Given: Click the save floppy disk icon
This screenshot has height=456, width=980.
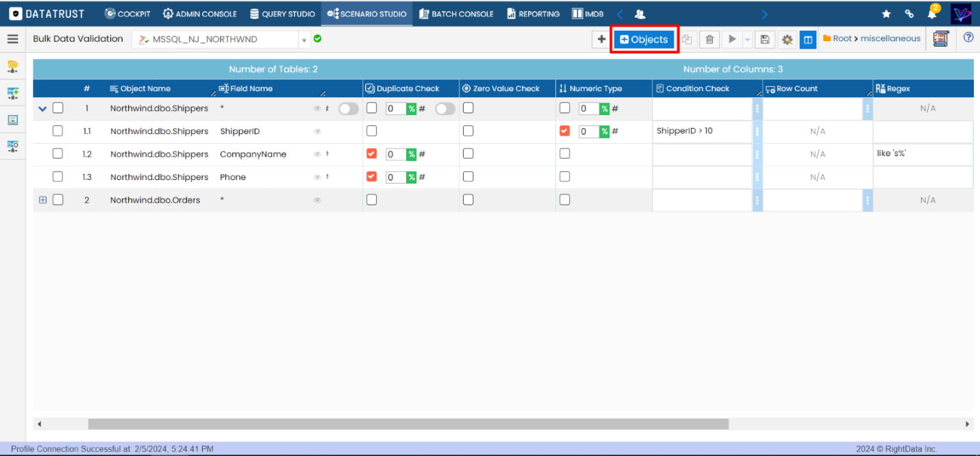Looking at the screenshot, I should click(x=765, y=40).
